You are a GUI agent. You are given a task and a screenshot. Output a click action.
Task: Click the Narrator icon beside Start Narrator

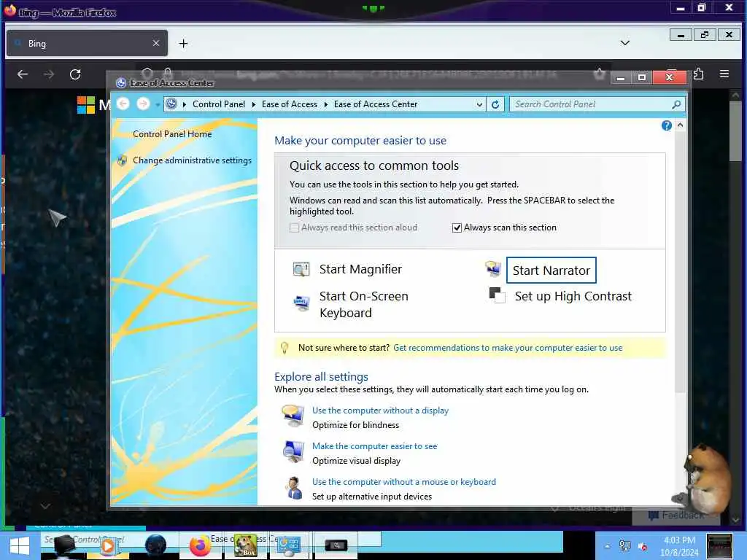(x=493, y=269)
